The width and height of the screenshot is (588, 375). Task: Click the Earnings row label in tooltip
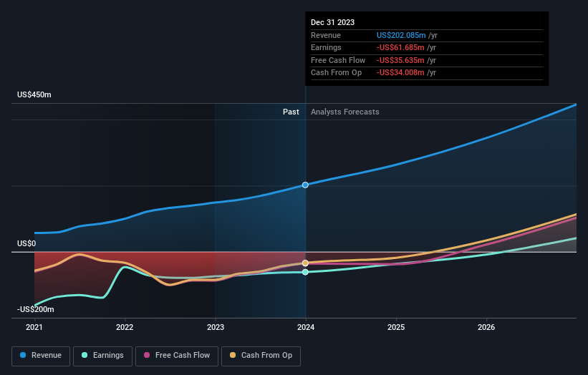coord(327,47)
